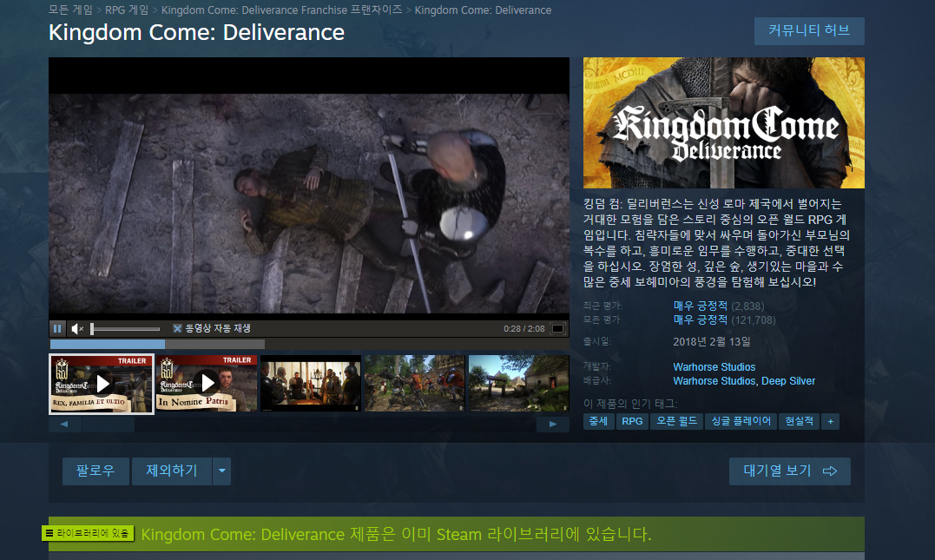Screen dimensions: 935x560
Task: Click the 라이브러리에 있음 in-library badge
Action: coord(88,533)
